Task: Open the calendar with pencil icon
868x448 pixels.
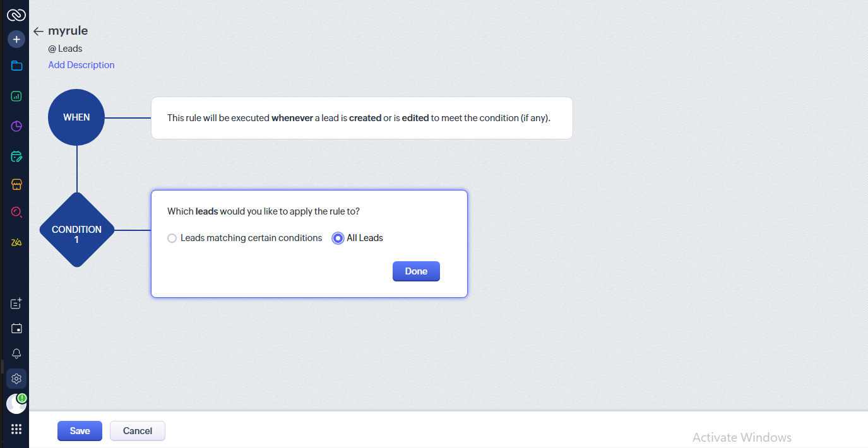Action: pos(16,156)
